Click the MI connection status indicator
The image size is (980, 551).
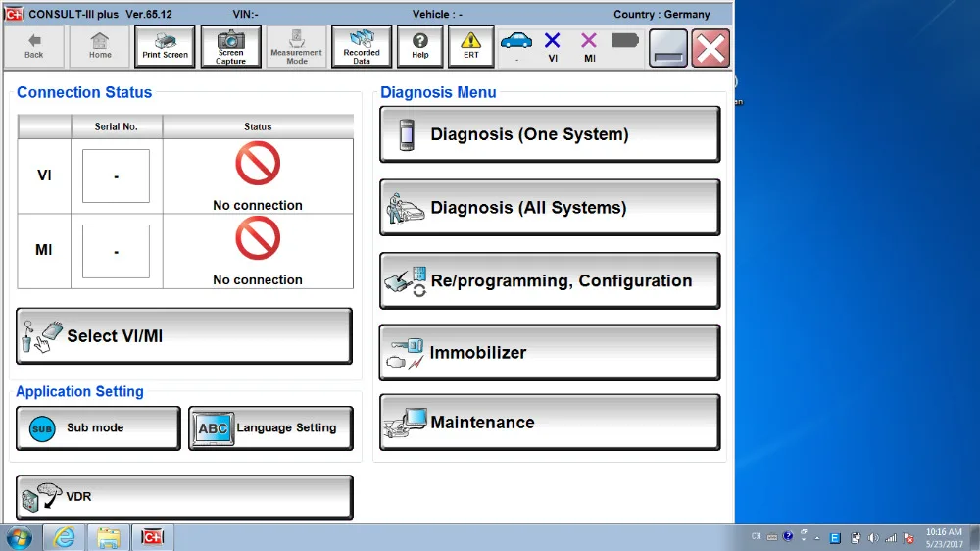(x=589, y=47)
